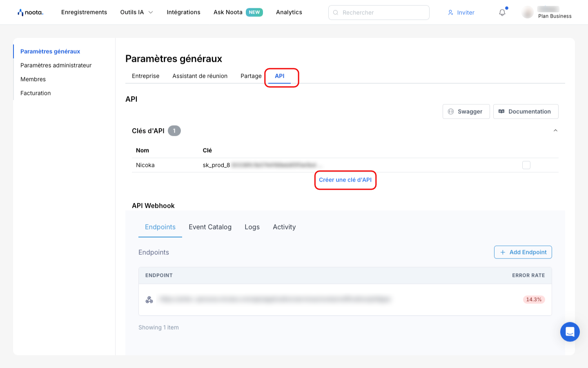Open the Assistant de réunion tab

click(200, 76)
